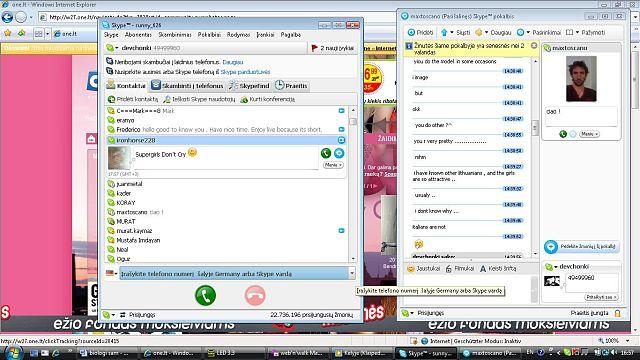This screenshot has width=640, height=360.
Task: Click the contact list scrollbar
Action: coord(353,184)
